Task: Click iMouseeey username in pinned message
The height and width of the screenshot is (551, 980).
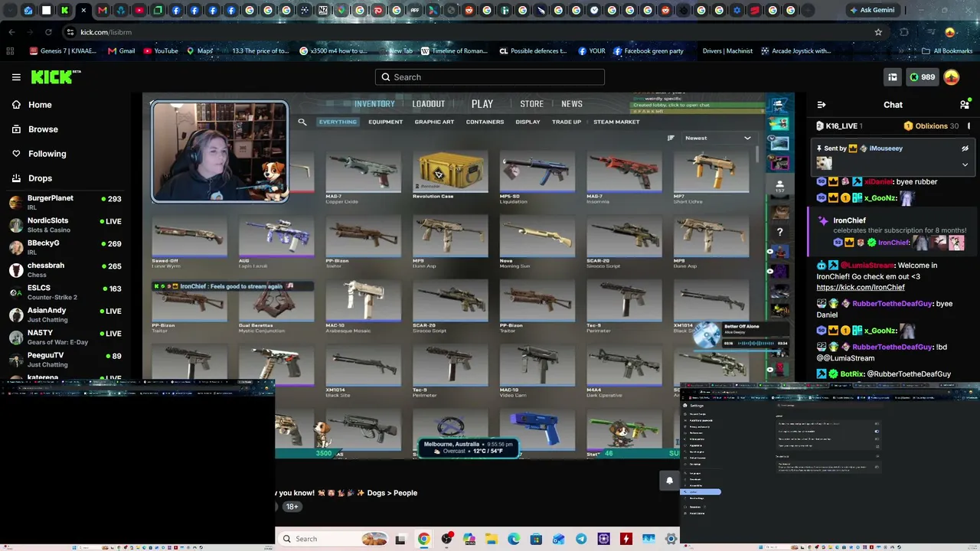Action: [x=886, y=148]
